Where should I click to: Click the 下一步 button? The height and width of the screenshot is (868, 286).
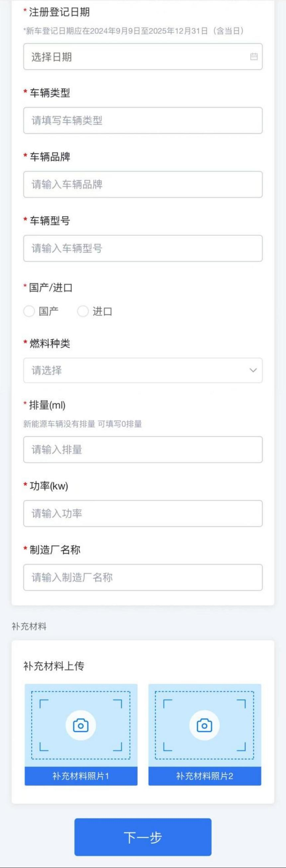143,837
